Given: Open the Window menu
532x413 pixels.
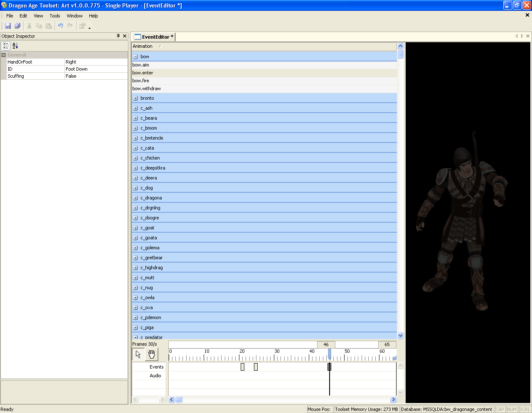Looking at the screenshot, I should pyautogui.click(x=74, y=16).
